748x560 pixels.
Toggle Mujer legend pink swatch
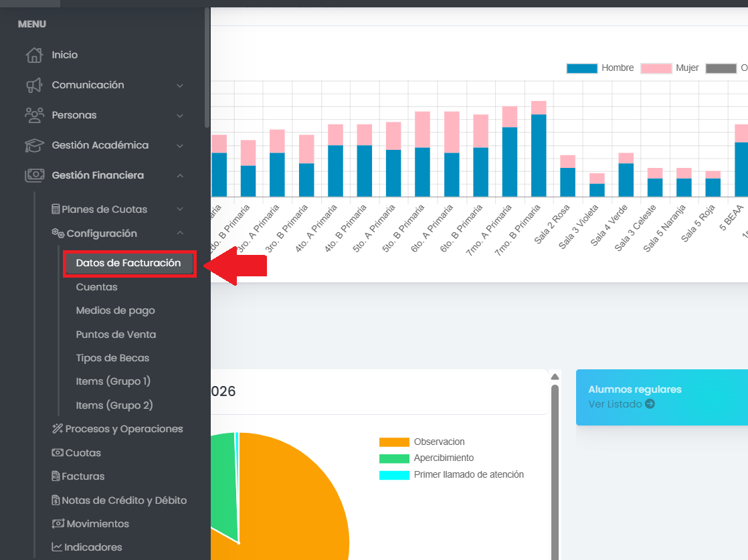click(x=656, y=68)
